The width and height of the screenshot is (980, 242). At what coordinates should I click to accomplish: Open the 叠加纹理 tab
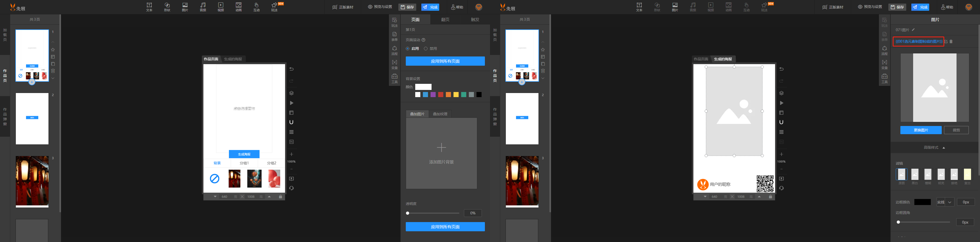[440, 114]
